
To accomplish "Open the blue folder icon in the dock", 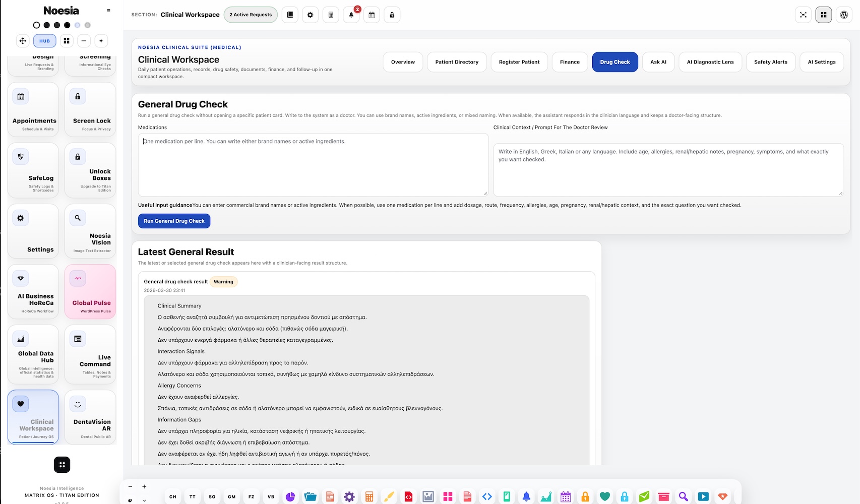I will (310, 496).
